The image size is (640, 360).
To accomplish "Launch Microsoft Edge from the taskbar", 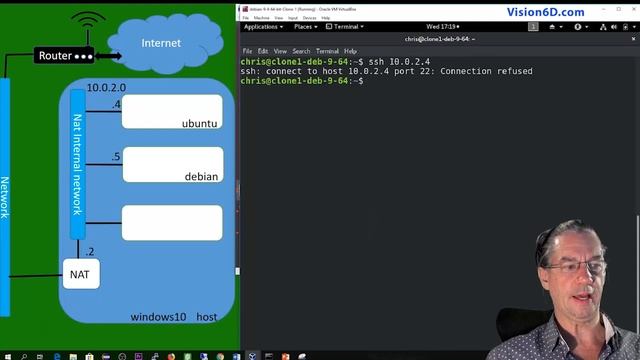I will pyautogui.click(x=57, y=356).
